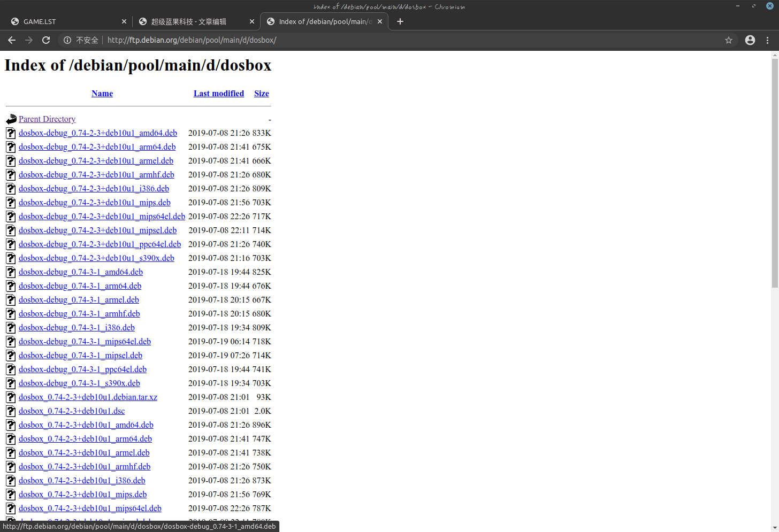Click dosbox-debug_0.74-2-3+deb10u1_mips64el.deb

click(x=102, y=217)
